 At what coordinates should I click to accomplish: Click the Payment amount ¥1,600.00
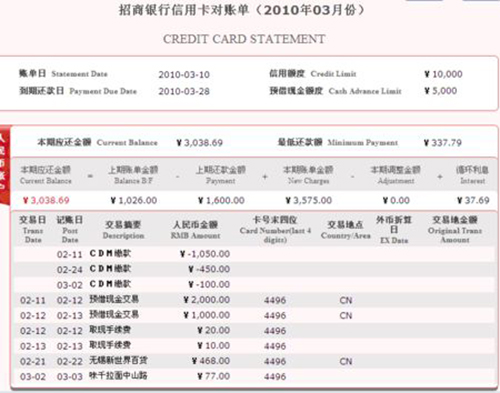coord(221,200)
